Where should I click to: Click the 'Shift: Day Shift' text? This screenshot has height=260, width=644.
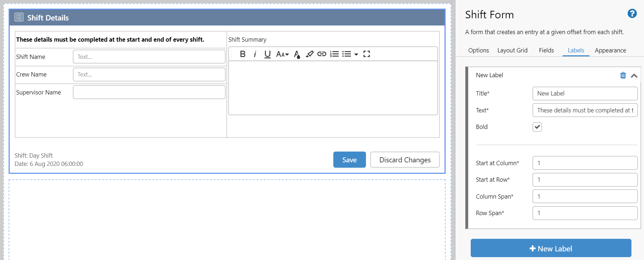[x=34, y=155]
